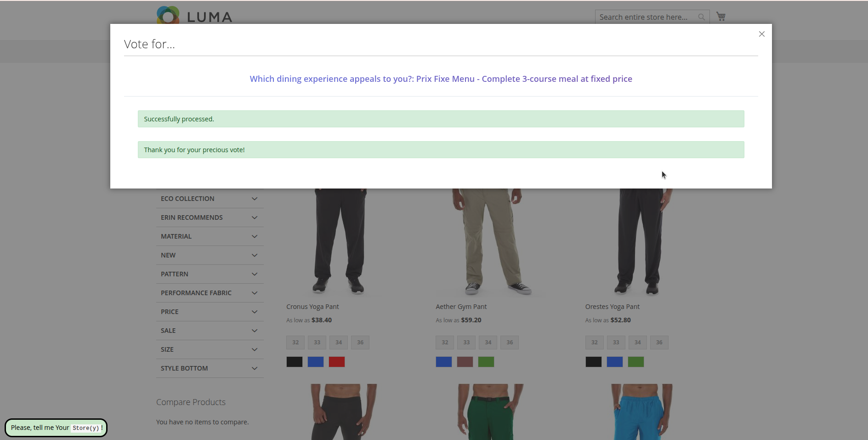Pick size 36 for Orestes Yoga Pant
This screenshot has height=440, width=868.
[659, 343]
